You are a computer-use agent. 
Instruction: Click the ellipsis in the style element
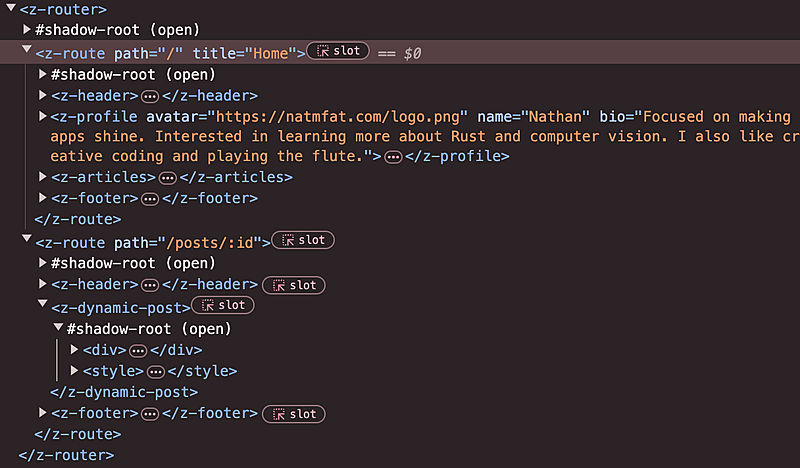[x=155, y=371]
